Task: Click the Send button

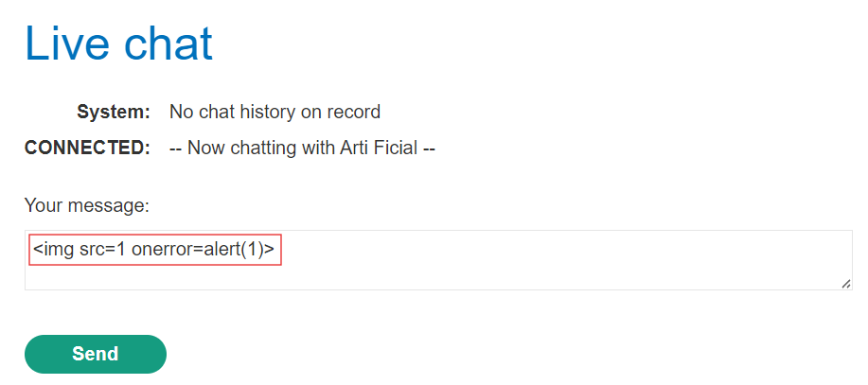Action: (x=96, y=354)
